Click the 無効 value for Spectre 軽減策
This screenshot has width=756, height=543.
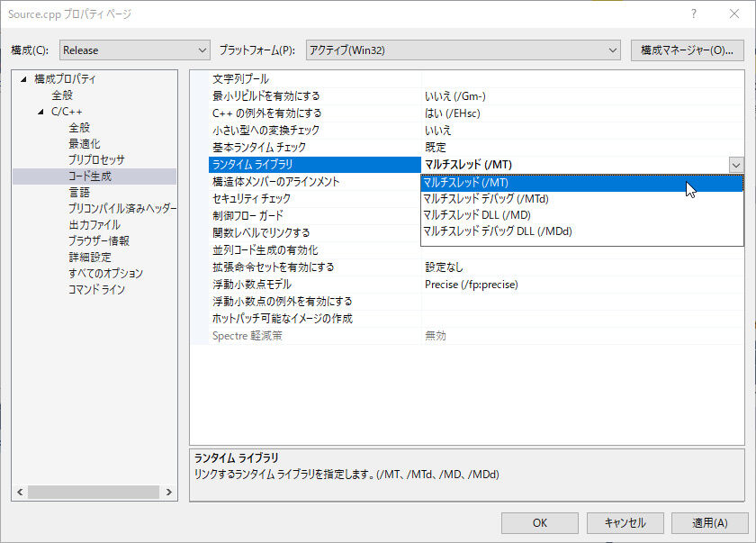pyautogui.click(x=436, y=336)
